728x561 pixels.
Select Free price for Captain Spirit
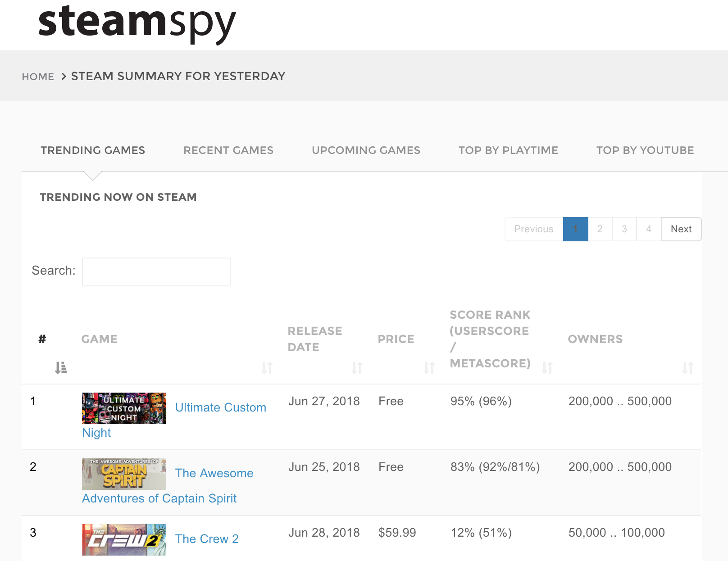[x=391, y=467]
